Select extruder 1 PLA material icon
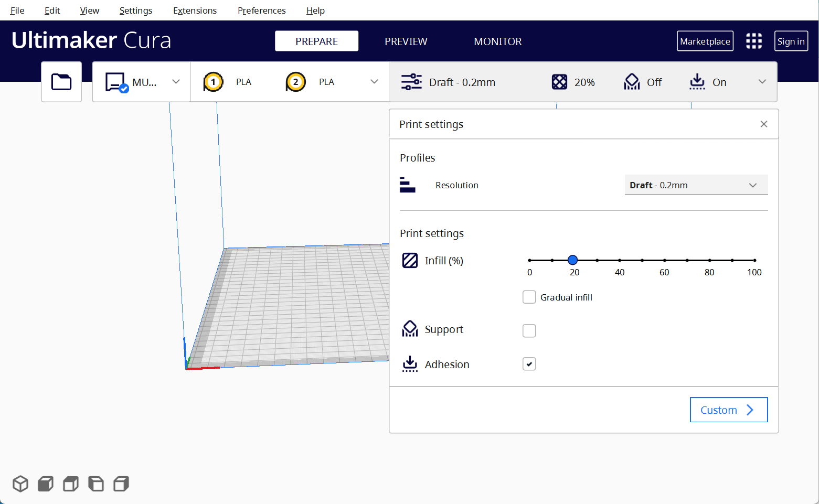Image resolution: width=819 pixels, height=504 pixels. pyautogui.click(x=213, y=82)
